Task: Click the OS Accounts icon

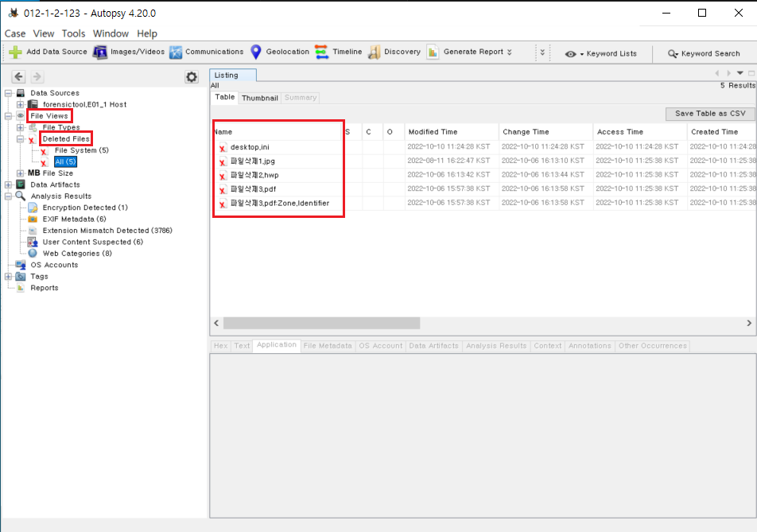Action: click(x=21, y=265)
